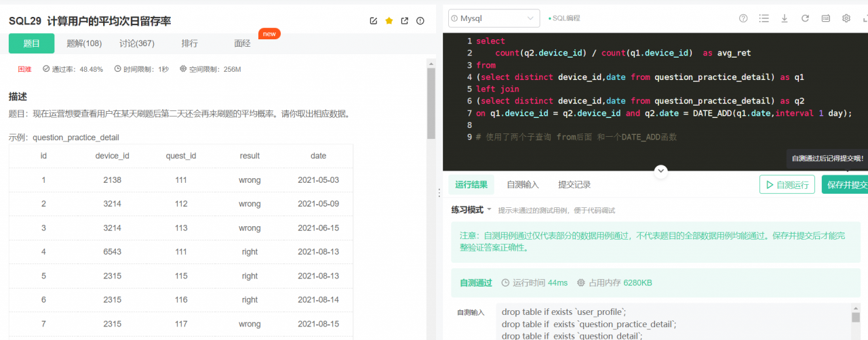Switch to the 题目 tab
868x340 pixels.
[31, 43]
